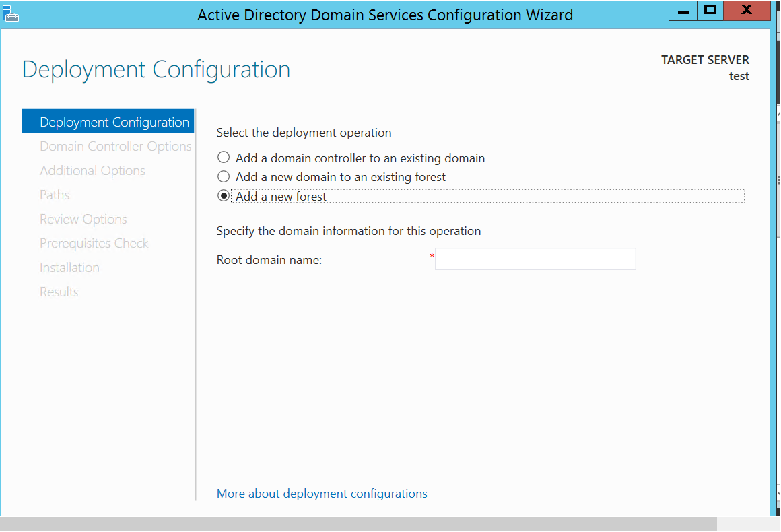Viewport: 781px width, 532px height.
Task: Go to the Installation step
Action: [x=70, y=268]
